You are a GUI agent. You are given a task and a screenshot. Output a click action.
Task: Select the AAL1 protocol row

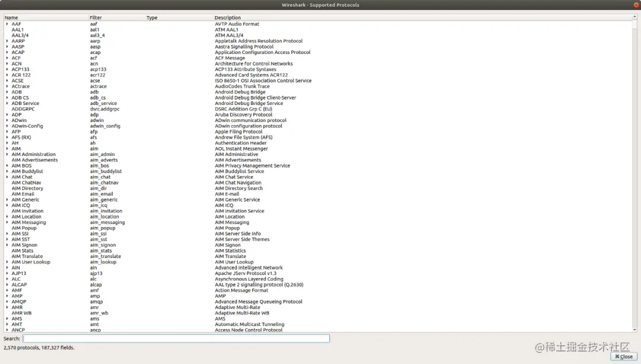tap(318, 30)
